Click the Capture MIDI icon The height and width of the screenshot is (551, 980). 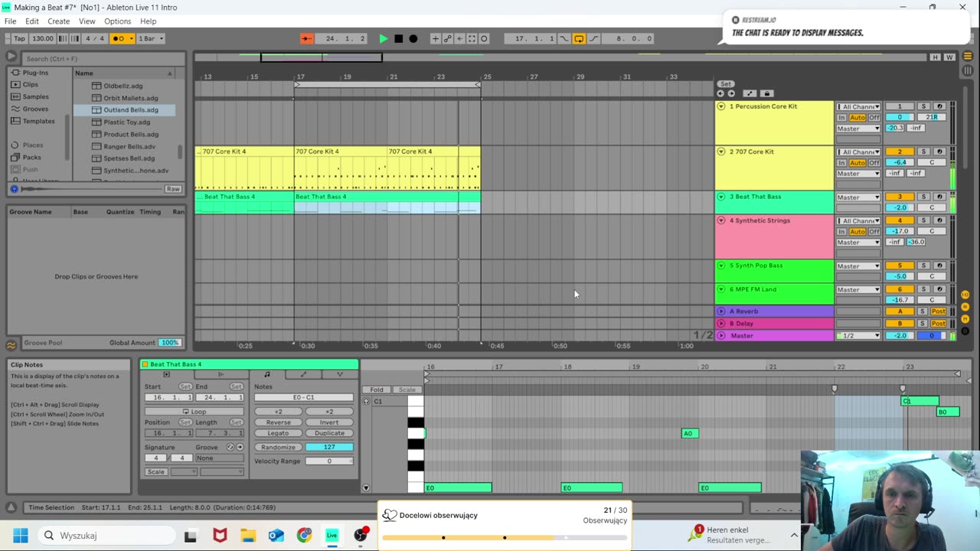click(x=472, y=38)
